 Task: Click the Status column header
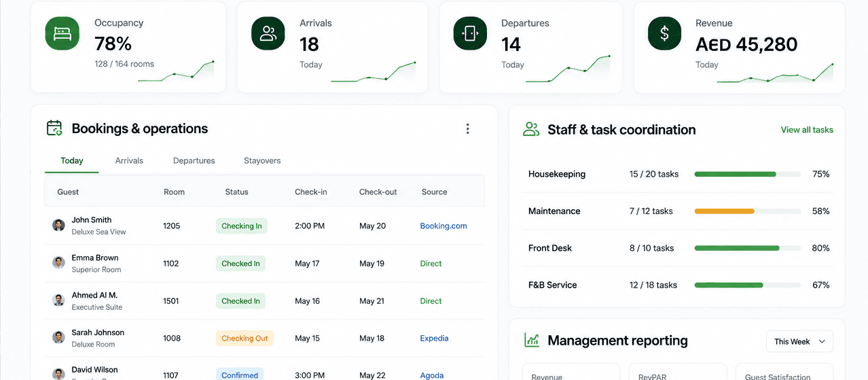(x=236, y=192)
